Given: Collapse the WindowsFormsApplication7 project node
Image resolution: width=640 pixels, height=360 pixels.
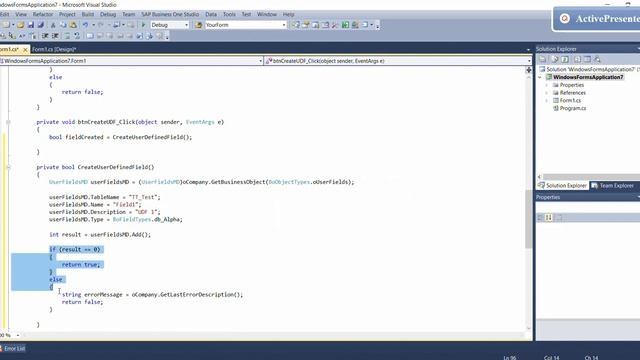Looking at the screenshot, I should (540, 77).
